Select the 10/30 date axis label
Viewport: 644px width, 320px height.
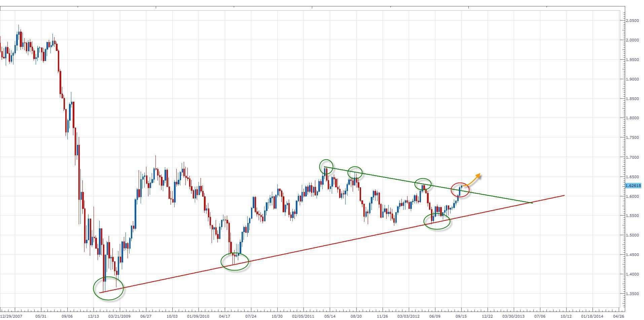[277, 316]
